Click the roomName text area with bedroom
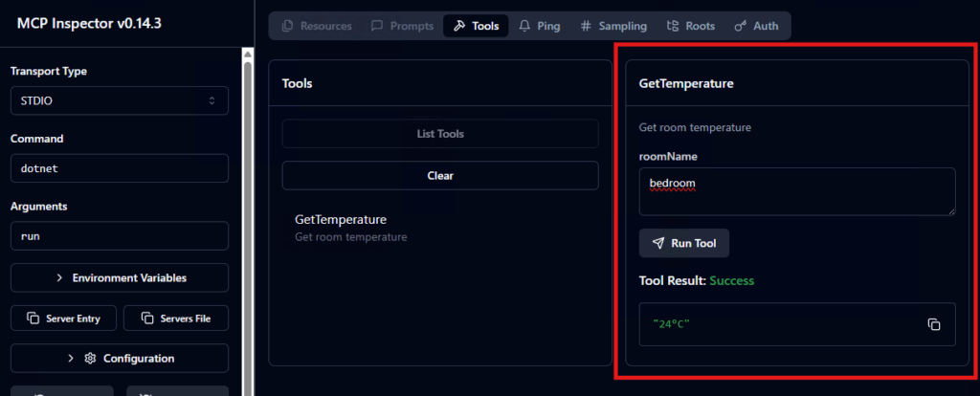The width and height of the screenshot is (980, 396). (797, 191)
